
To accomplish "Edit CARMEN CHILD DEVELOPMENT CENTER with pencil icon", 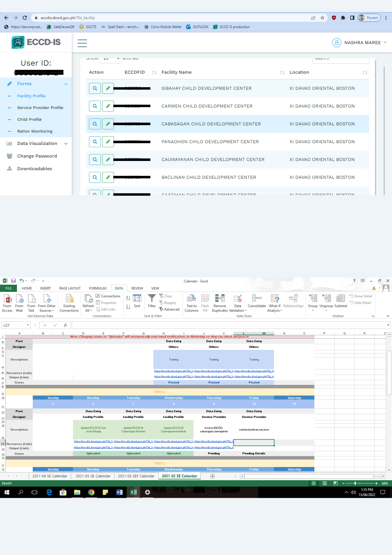I will [x=108, y=106].
